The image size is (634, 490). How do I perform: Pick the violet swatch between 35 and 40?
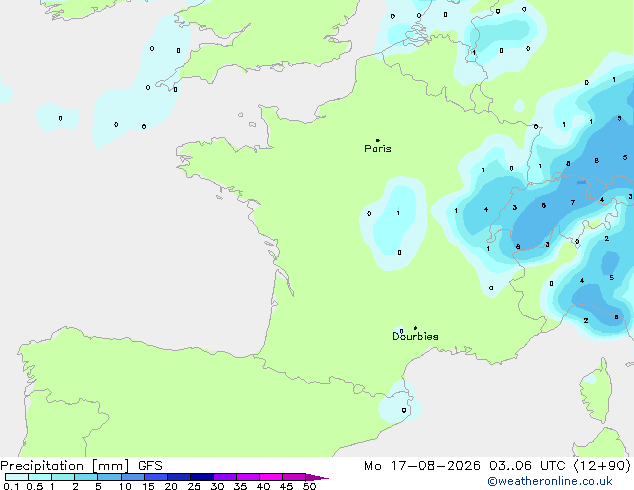tap(247, 477)
